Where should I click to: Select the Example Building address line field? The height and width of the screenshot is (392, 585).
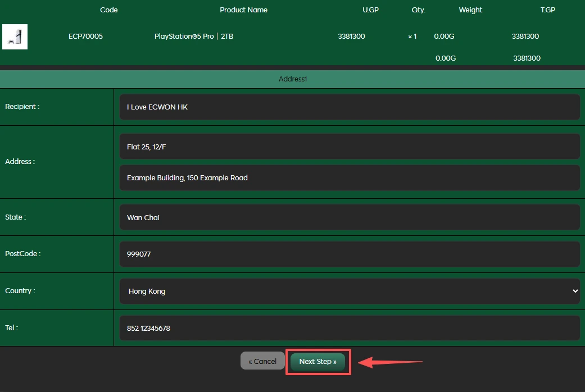point(349,177)
